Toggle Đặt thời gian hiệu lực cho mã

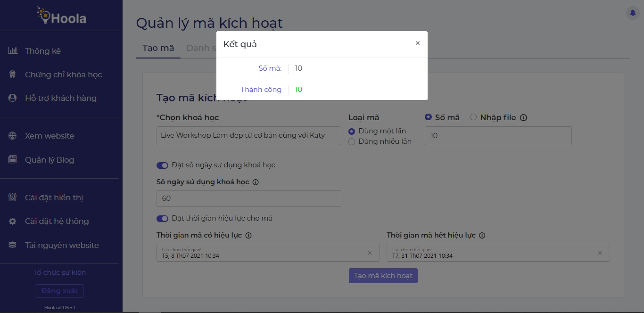pyautogui.click(x=162, y=218)
